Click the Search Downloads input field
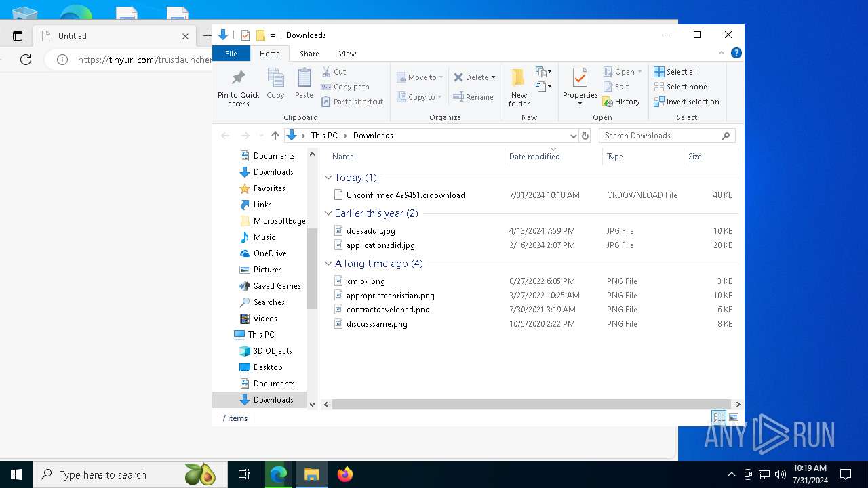 (x=661, y=136)
